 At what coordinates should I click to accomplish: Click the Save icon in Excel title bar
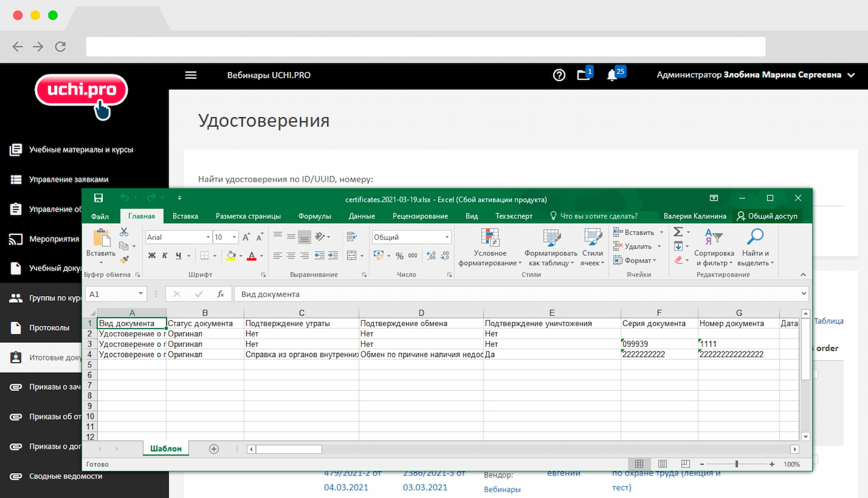click(98, 198)
